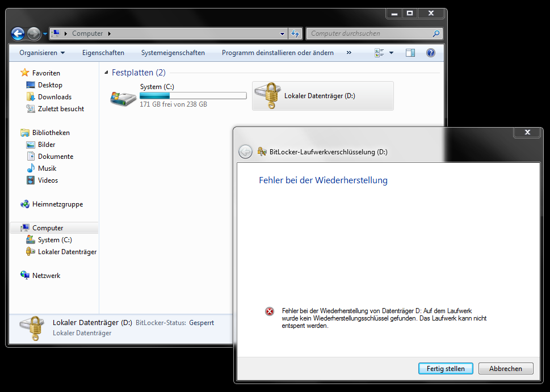Click the blue help question mark icon
The width and height of the screenshot is (550, 392).
click(431, 53)
